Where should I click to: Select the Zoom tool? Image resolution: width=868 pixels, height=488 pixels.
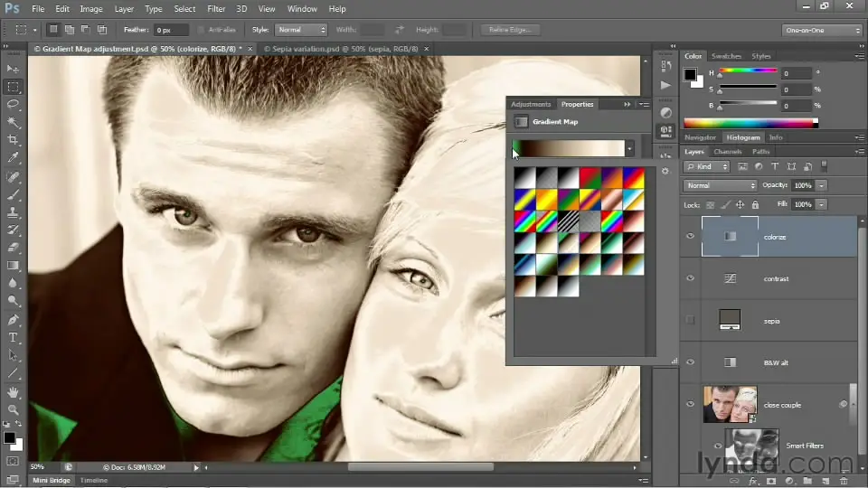(14, 409)
